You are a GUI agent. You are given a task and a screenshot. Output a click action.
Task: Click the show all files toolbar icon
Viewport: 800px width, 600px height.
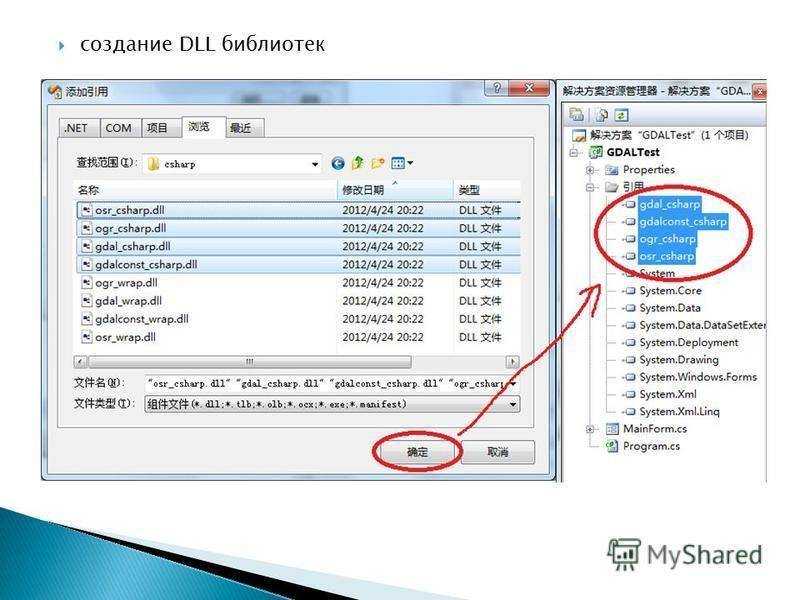coord(602,115)
